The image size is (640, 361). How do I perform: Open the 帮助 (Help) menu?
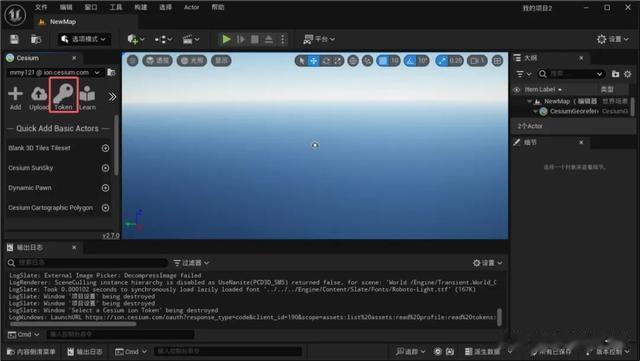pyautogui.click(x=218, y=7)
